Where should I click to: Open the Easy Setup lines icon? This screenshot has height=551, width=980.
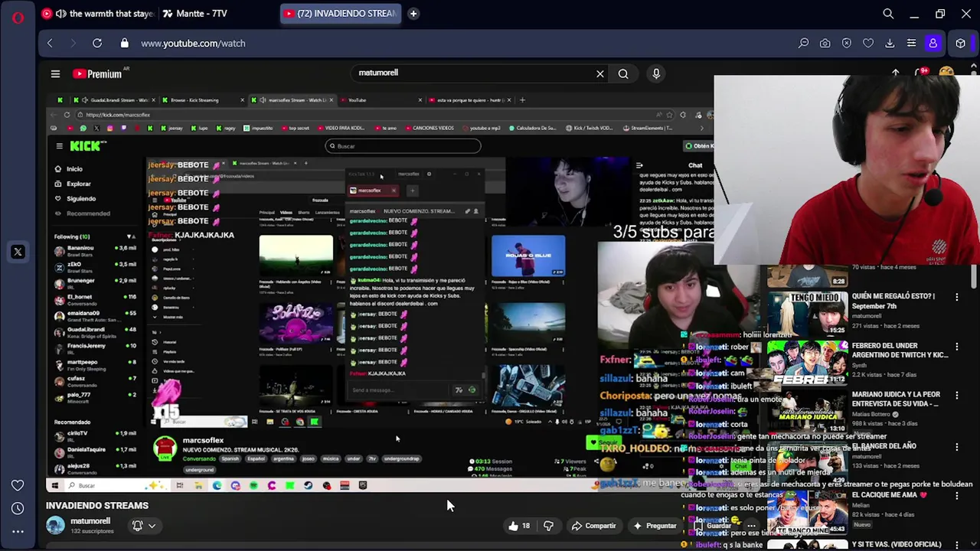click(x=911, y=44)
